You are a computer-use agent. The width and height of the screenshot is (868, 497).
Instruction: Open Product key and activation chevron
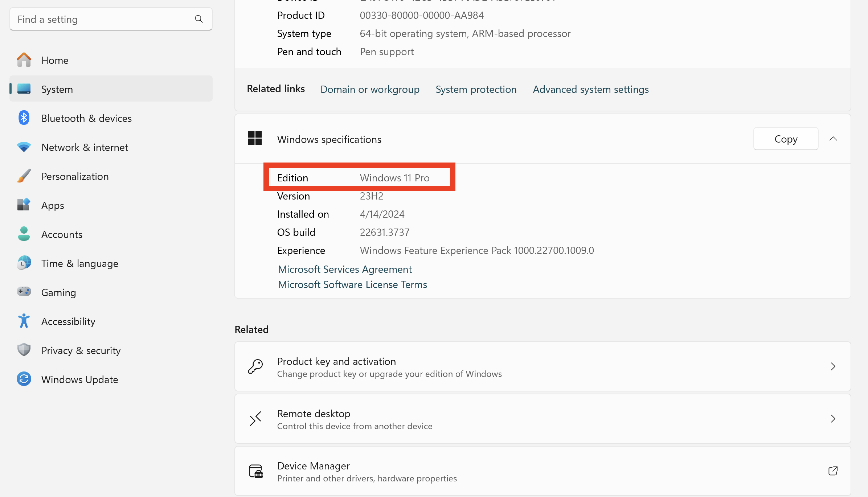click(x=833, y=366)
